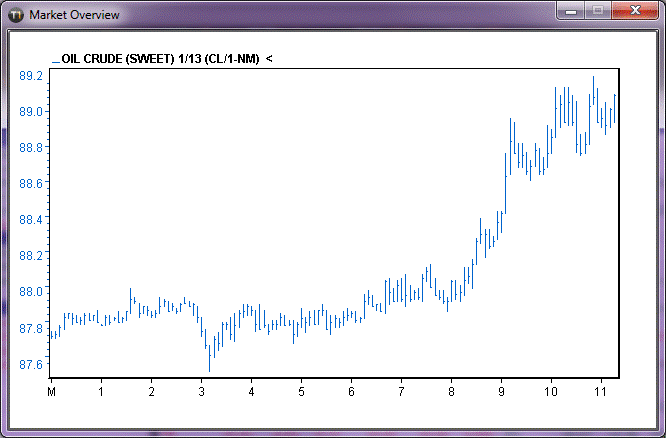This screenshot has width=666, height=438.
Task: Click the Market Overview title bar text
Action: tap(75, 15)
